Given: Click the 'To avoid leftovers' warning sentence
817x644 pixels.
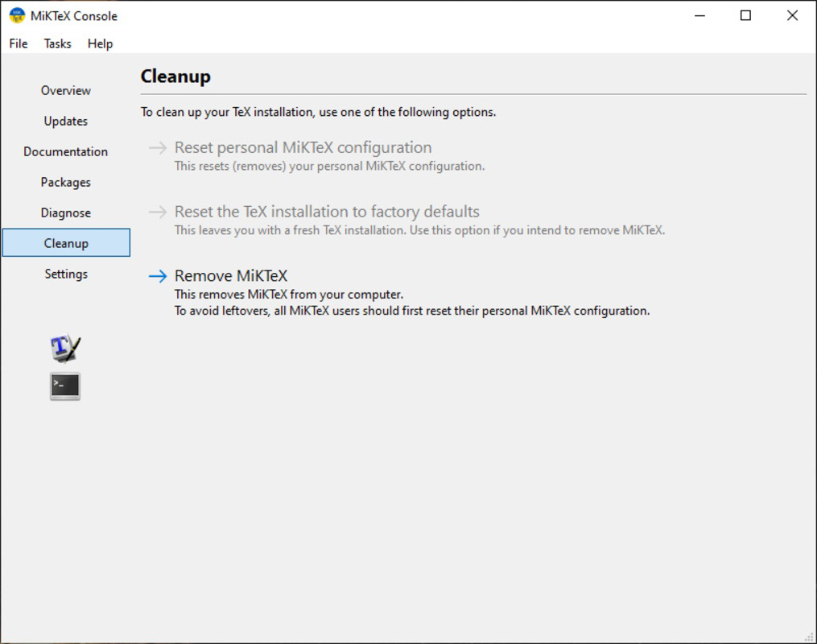Looking at the screenshot, I should pyautogui.click(x=412, y=311).
